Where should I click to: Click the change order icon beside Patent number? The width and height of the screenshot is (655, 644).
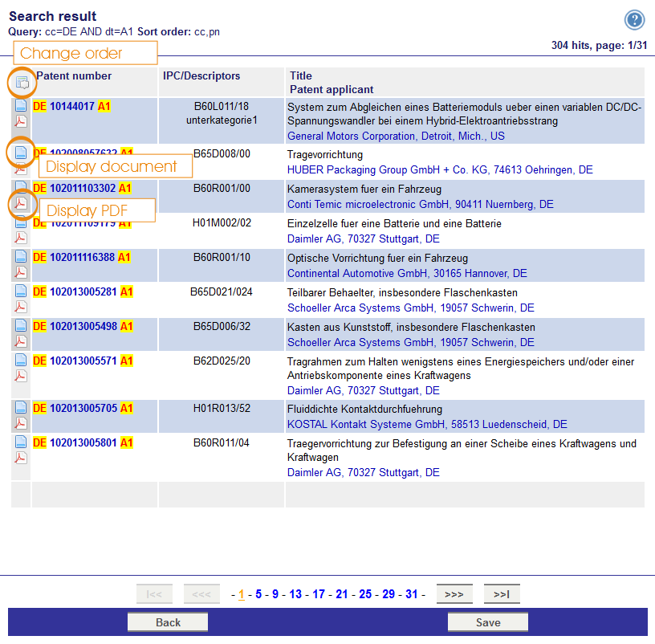point(22,83)
